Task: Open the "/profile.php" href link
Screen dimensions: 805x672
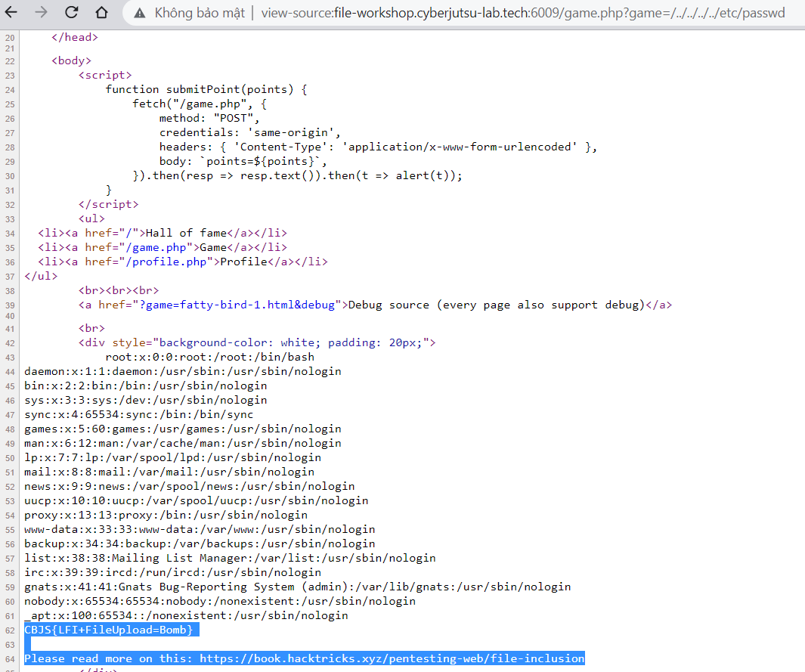Action: pyautogui.click(x=169, y=262)
